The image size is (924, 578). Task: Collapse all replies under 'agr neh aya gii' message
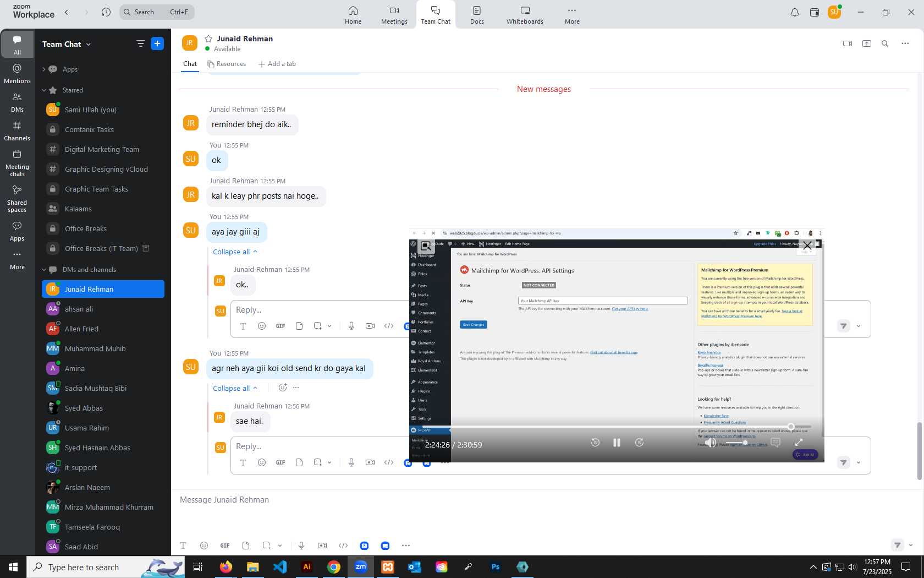pyautogui.click(x=235, y=388)
